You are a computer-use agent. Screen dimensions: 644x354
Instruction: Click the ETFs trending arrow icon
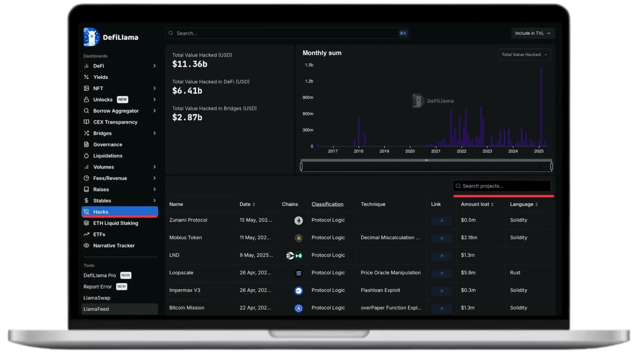point(86,234)
